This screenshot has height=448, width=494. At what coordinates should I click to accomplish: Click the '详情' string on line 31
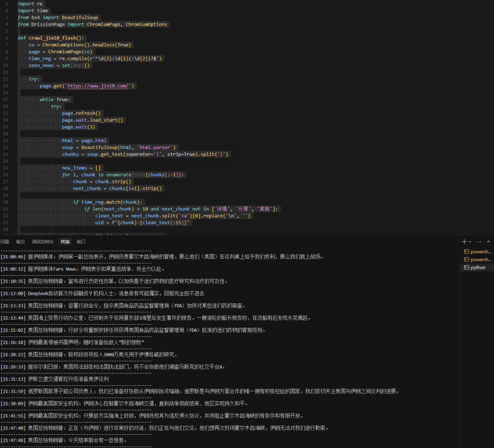coord(222,209)
